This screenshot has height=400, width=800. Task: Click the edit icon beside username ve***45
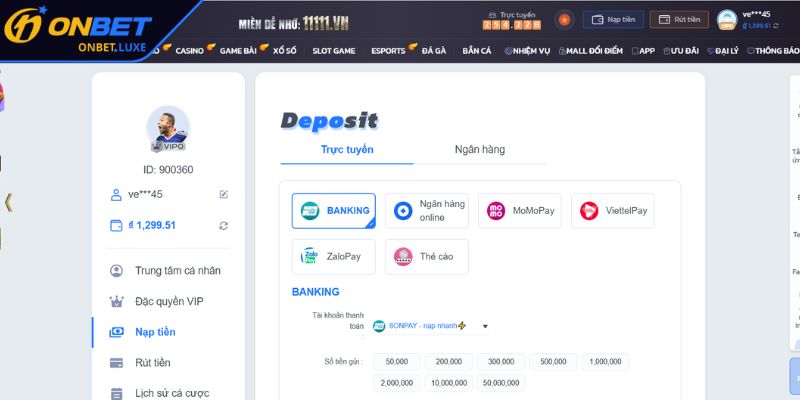coord(223,194)
